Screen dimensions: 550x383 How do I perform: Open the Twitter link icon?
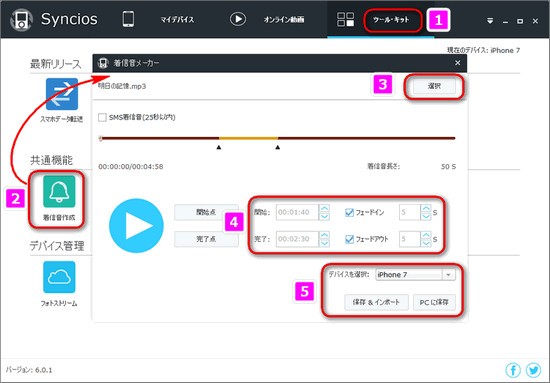[533, 370]
